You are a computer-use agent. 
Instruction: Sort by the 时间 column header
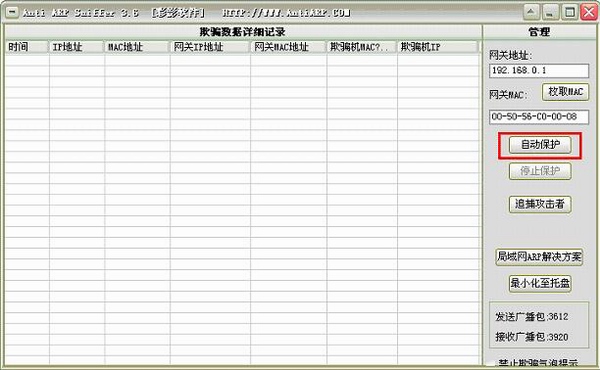[27, 47]
